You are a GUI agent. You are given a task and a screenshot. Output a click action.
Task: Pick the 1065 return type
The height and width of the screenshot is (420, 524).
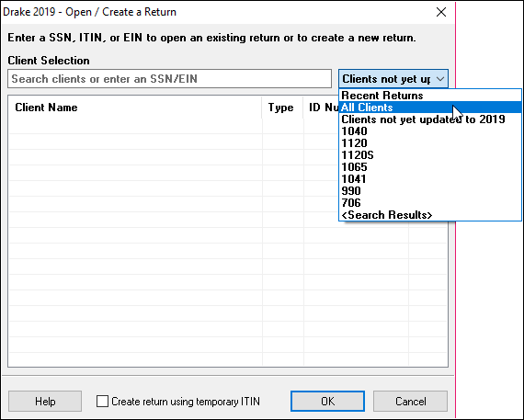[430, 167]
